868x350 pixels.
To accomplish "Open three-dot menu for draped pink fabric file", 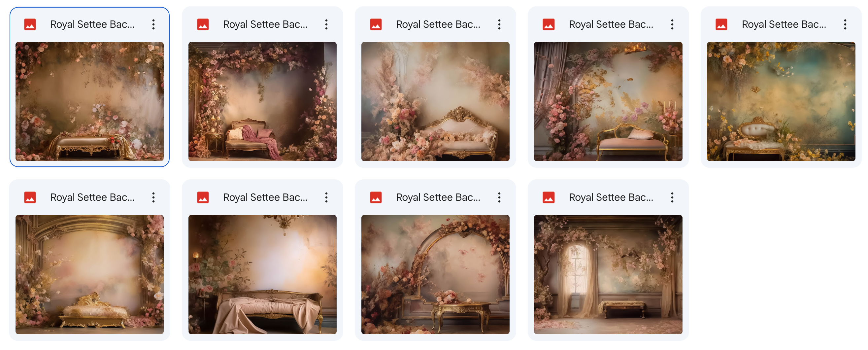I will coord(326,197).
